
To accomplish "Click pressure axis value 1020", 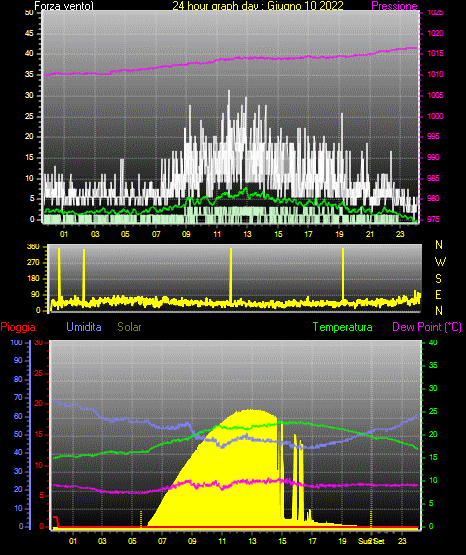I will pyautogui.click(x=435, y=33).
